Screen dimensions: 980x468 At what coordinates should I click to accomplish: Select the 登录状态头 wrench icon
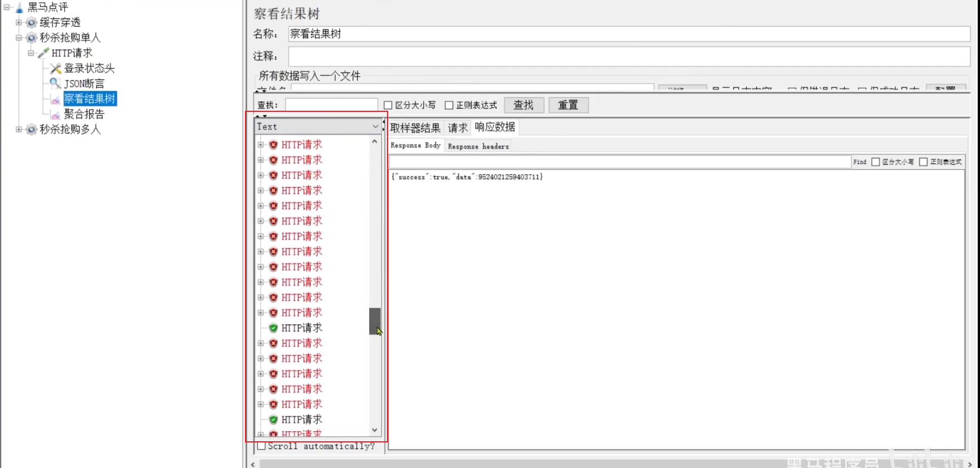tap(56, 68)
